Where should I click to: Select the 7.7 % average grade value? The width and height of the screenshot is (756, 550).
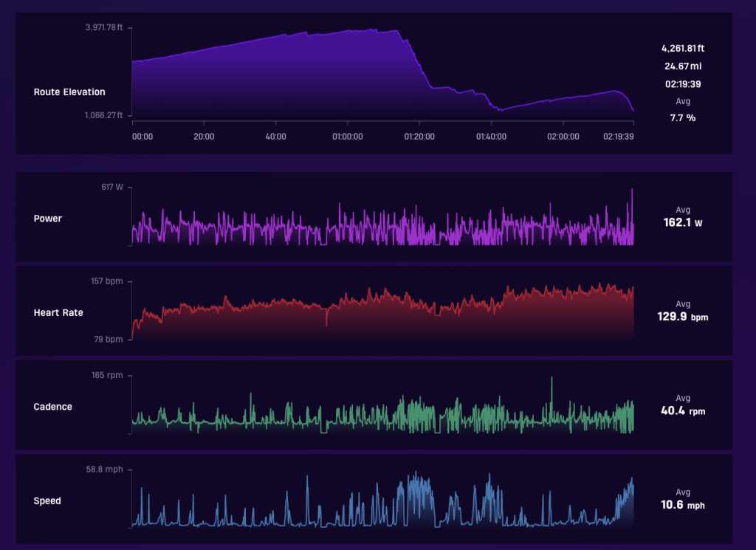tap(683, 117)
